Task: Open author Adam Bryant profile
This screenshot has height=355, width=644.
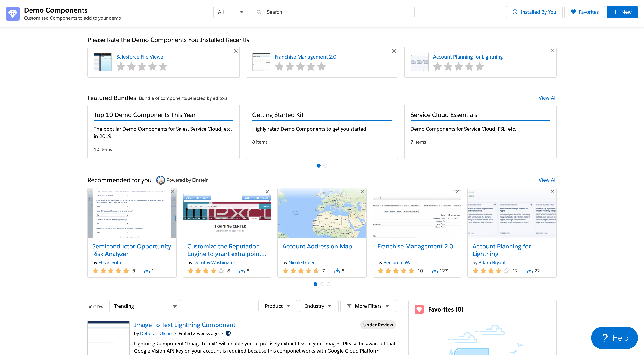Action: click(x=492, y=262)
